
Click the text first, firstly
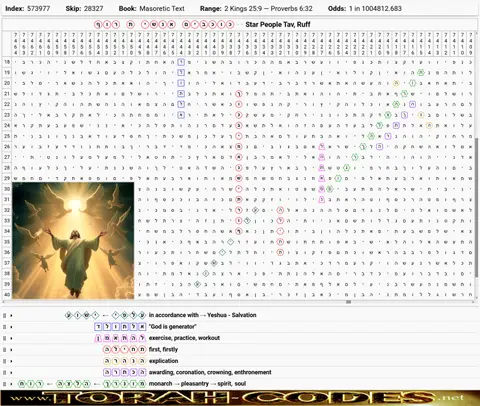pos(163,350)
